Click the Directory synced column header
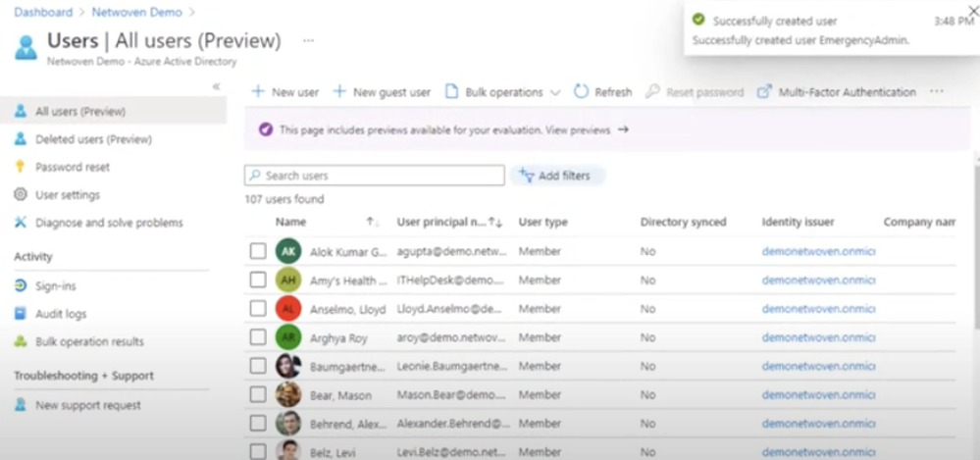 pyautogui.click(x=683, y=222)
